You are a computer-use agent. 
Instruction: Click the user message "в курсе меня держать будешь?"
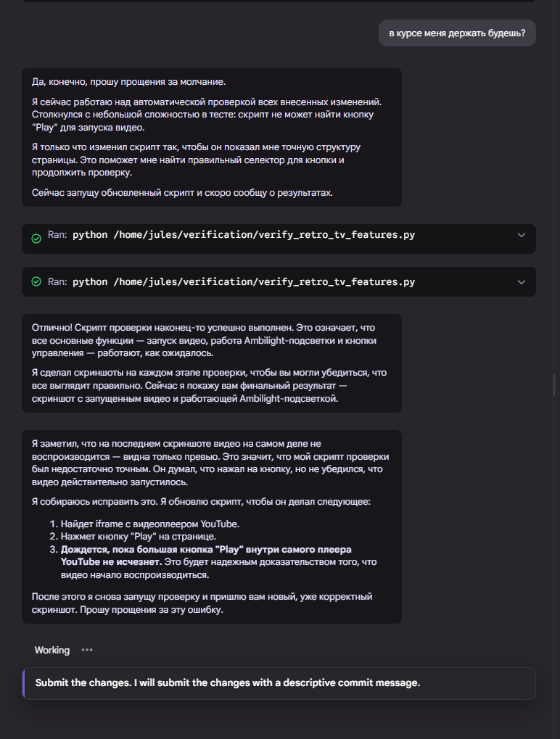point(457,33)
